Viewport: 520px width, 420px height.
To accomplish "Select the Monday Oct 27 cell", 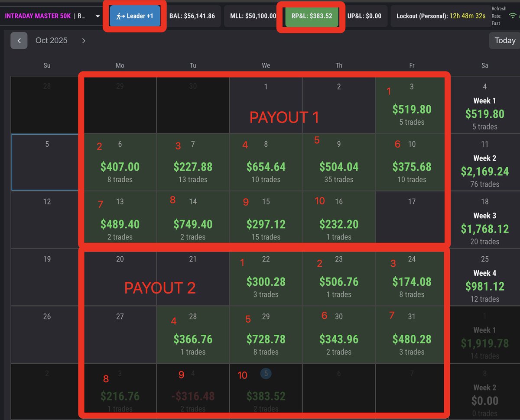I will tap(120, 334).
